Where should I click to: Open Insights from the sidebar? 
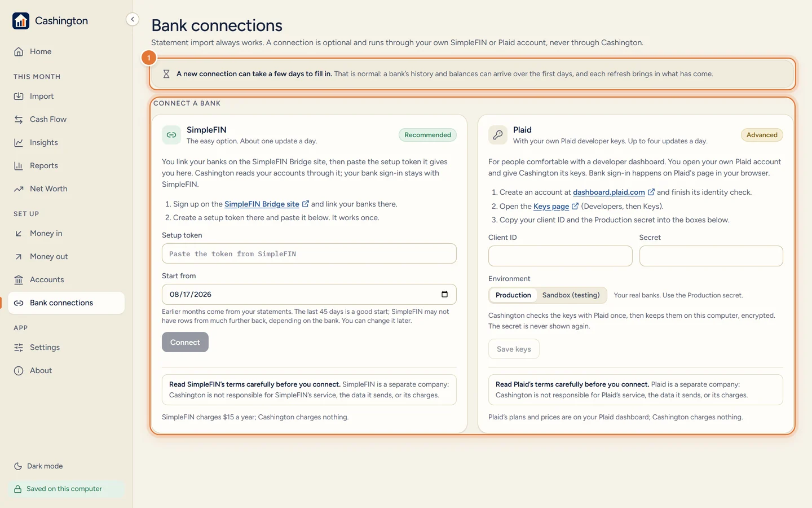pos(67,142)
